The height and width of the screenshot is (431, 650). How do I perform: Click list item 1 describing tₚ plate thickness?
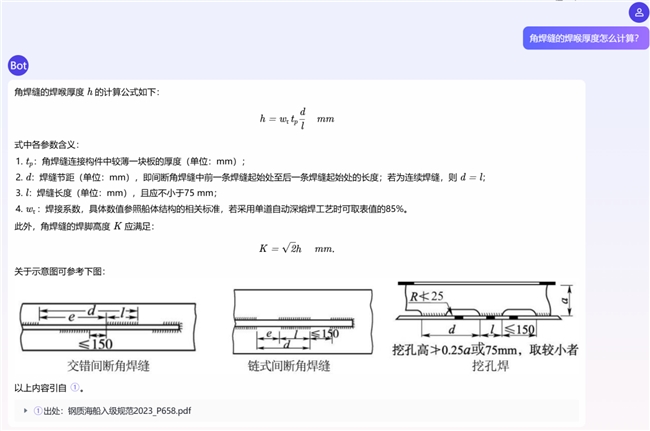130,161
